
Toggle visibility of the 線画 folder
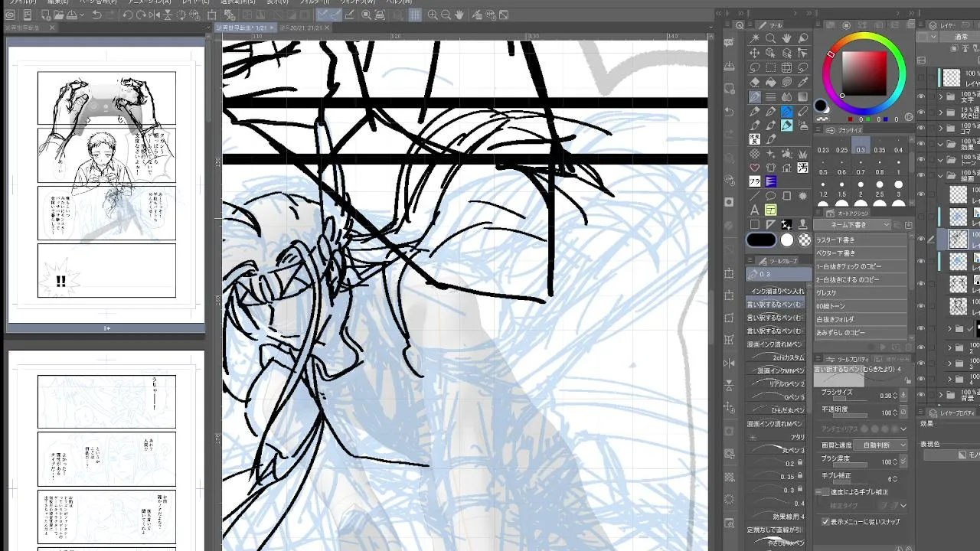920,175
